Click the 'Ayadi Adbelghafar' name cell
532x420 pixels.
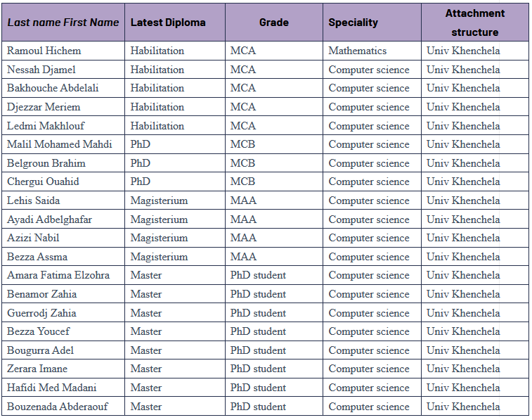tap(49, 219)
